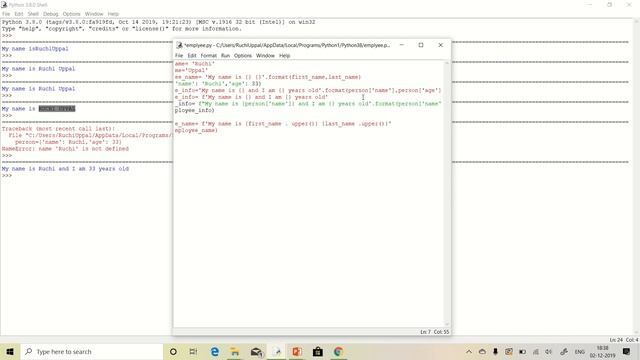Click the OneDrive cloud tray icon
Screen dimensions: 640x360
[x=482, y=351]
